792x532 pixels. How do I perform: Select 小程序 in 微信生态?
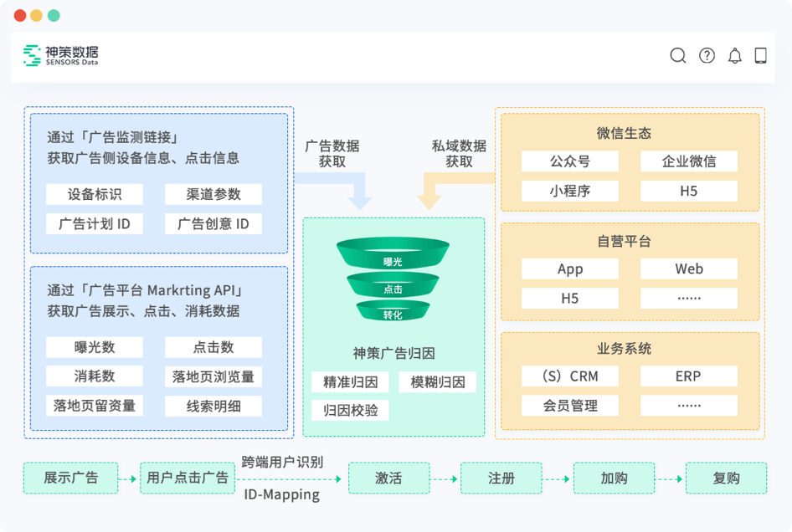pyautogui.click(x=570, y=191)
